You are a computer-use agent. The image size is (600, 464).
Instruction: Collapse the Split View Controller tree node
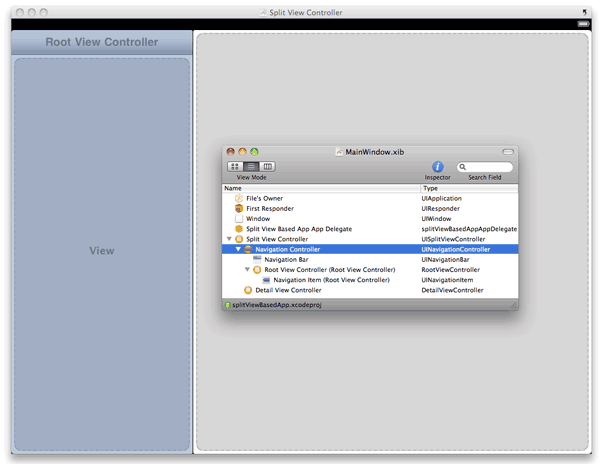click(x=229, y=239)
